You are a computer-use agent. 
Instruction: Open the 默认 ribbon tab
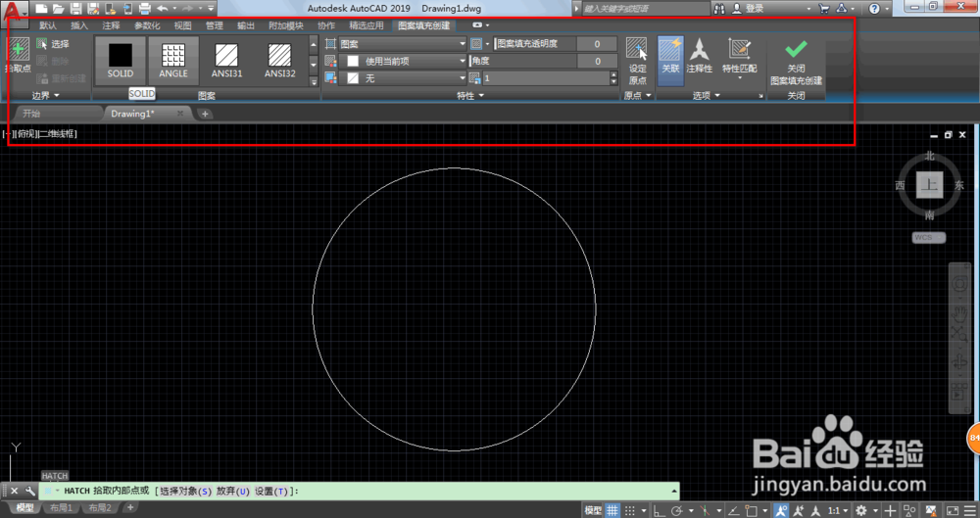(47, 25)
